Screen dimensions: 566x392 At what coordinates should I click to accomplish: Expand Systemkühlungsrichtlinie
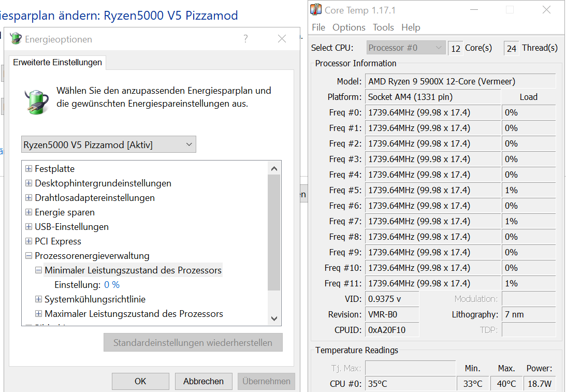(38, 299)
